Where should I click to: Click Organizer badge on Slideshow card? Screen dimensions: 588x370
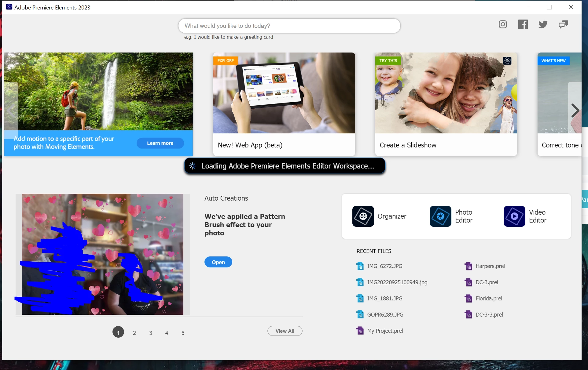point(507,61)
